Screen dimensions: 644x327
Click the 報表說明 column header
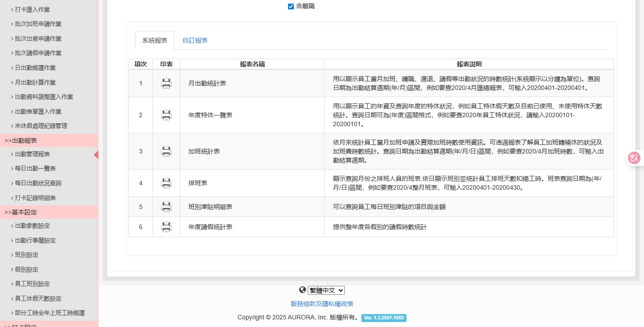tap(469, 64)
